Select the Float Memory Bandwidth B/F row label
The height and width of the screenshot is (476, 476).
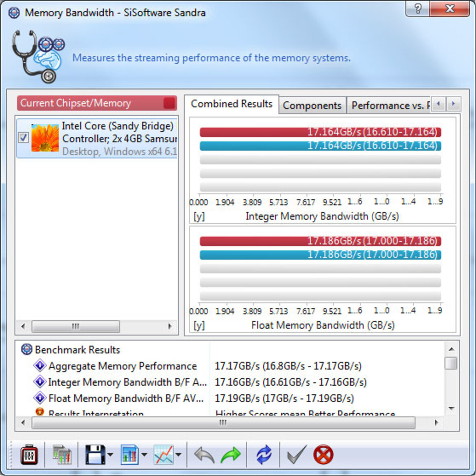(x=126, y=398)
